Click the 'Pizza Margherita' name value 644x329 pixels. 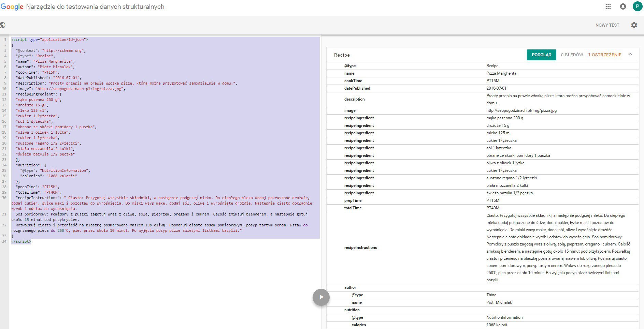[501, 73]
